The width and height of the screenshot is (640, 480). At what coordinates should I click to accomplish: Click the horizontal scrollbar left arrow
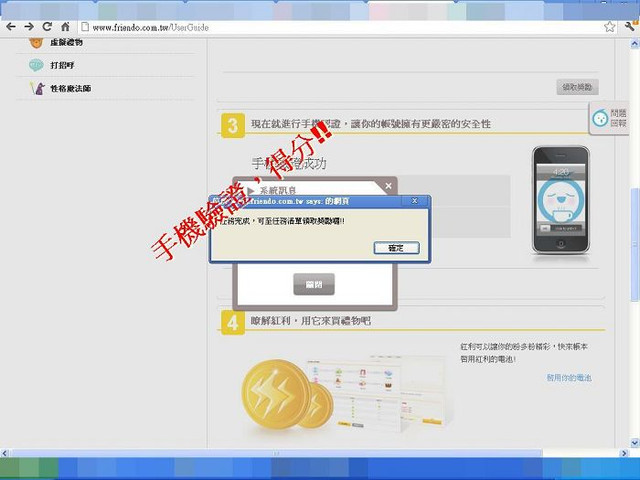[x=4, y=453]
